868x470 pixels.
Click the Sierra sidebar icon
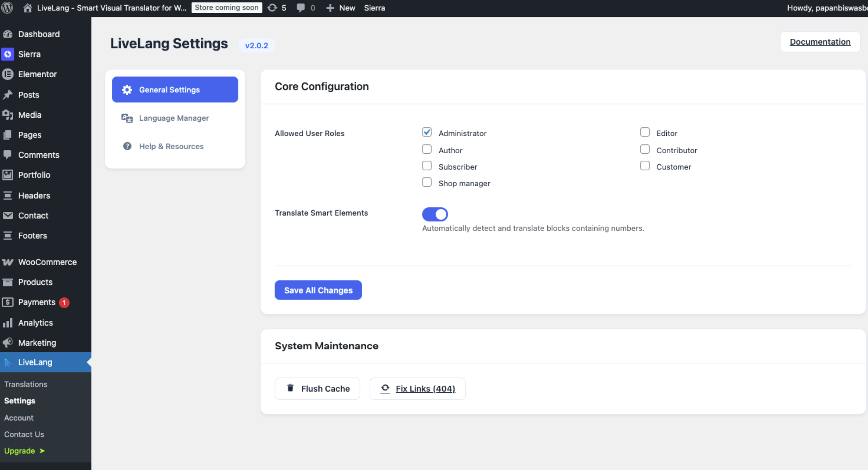pos(8,54)
